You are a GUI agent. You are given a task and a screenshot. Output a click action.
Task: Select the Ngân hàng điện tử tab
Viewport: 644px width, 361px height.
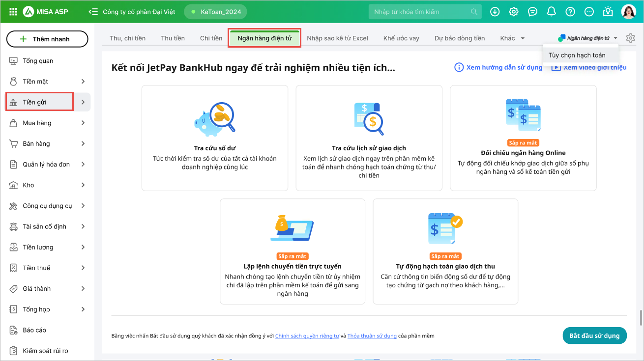264,38
